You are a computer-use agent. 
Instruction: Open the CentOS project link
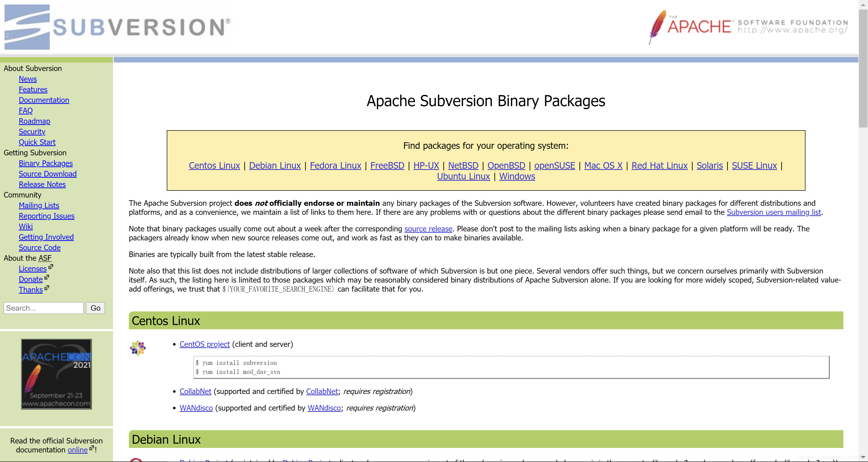[x=204, y=344]
